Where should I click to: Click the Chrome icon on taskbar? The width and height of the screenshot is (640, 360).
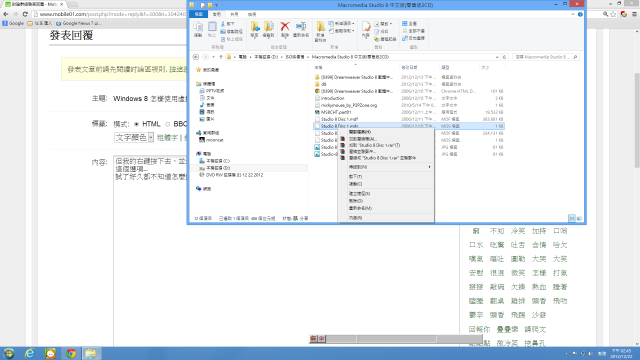[71, 353]
